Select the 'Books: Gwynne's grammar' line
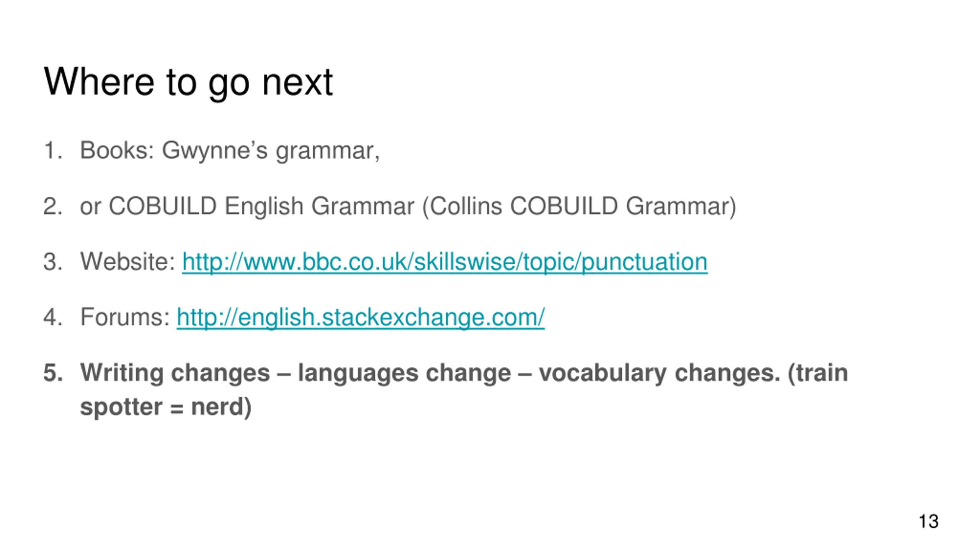The height and width of the screenshot is (551, 980). (x=230, y=150)
